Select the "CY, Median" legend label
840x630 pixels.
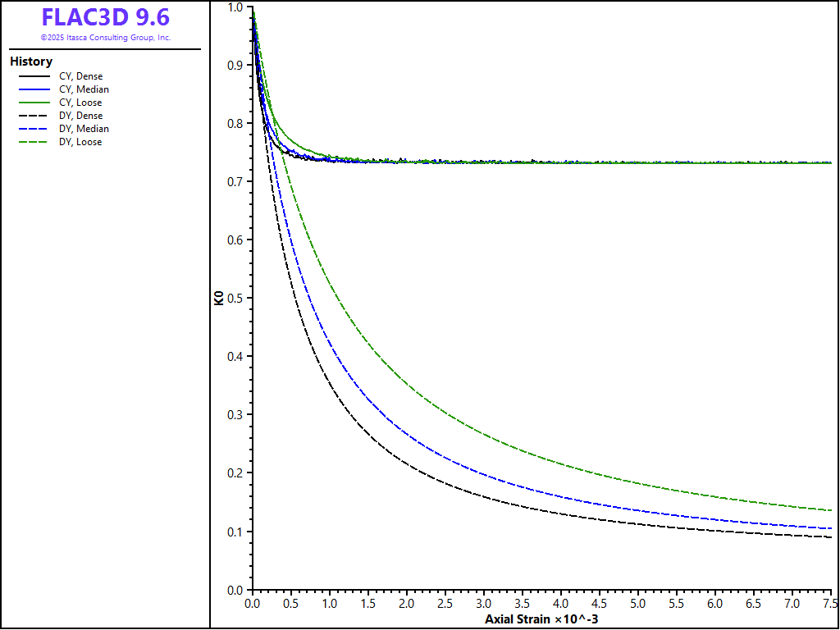click(x=84, y=89)
